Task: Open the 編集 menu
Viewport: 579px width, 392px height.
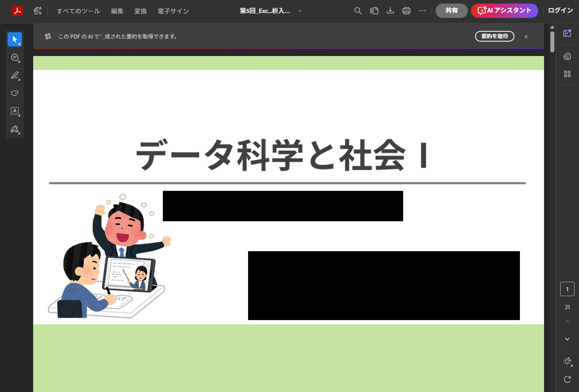Action: pyautogui.click(x=117, y=11)
